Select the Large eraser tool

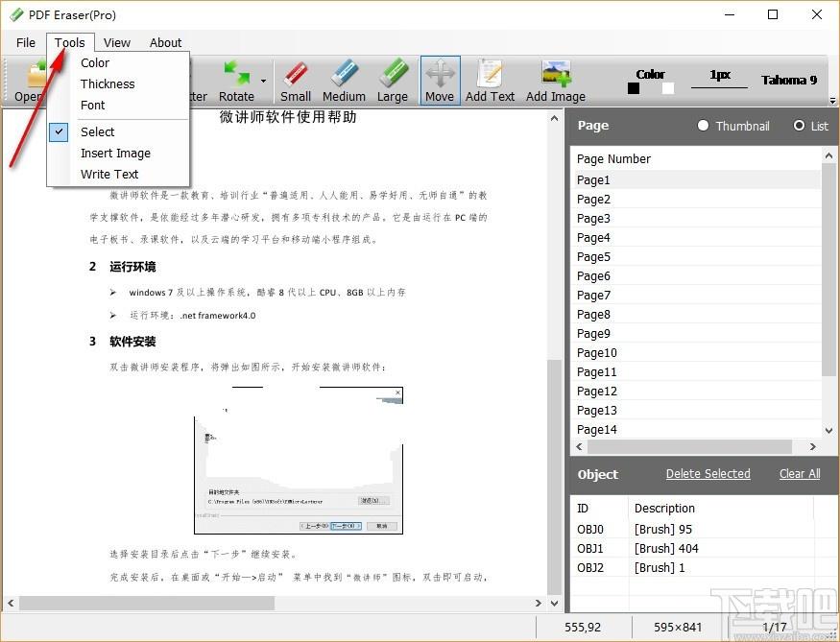(392, 81)
